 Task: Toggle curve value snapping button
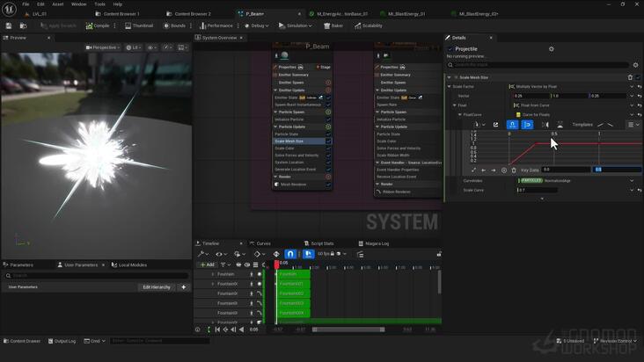coord(527,125)
